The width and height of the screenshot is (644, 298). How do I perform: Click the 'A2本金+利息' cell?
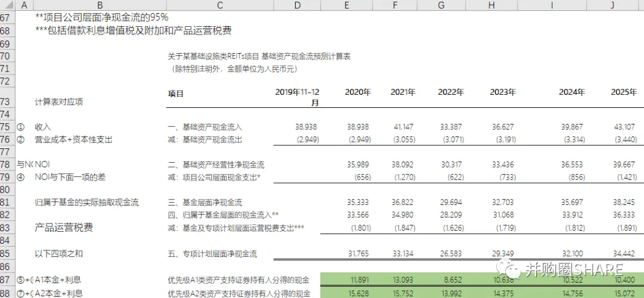(58, 293)
